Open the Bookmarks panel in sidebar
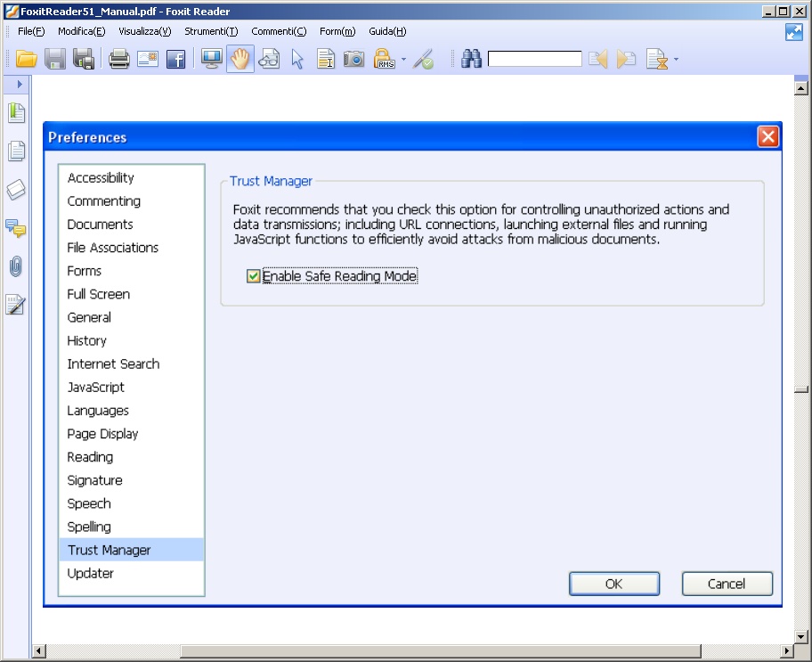Viewport: 812px width, 662px height. 16,112
